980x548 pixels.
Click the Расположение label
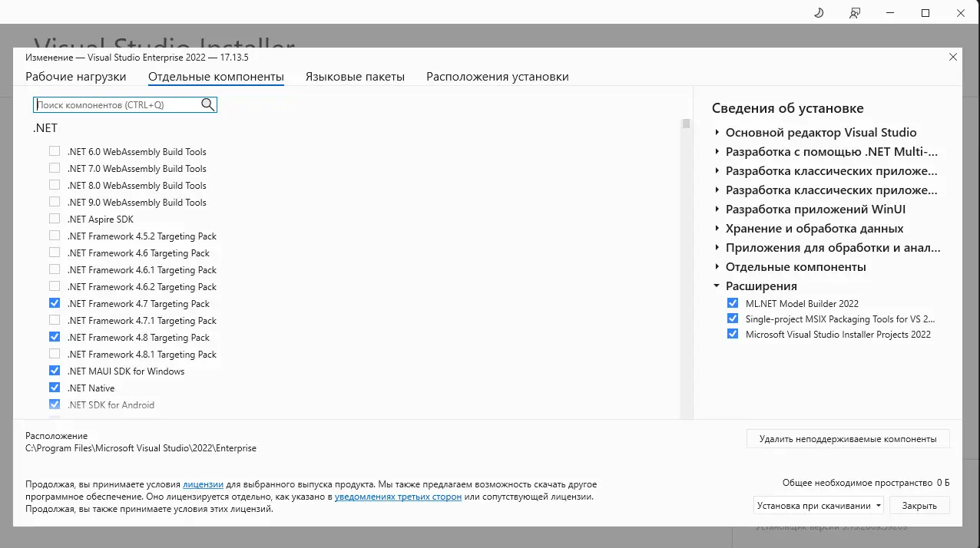click(x=57, y=436)
